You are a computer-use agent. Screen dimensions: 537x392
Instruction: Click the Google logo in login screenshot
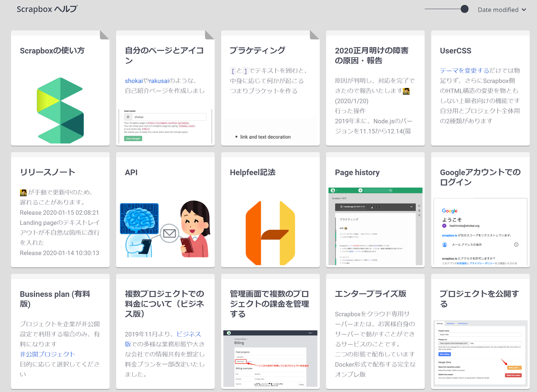449,211
